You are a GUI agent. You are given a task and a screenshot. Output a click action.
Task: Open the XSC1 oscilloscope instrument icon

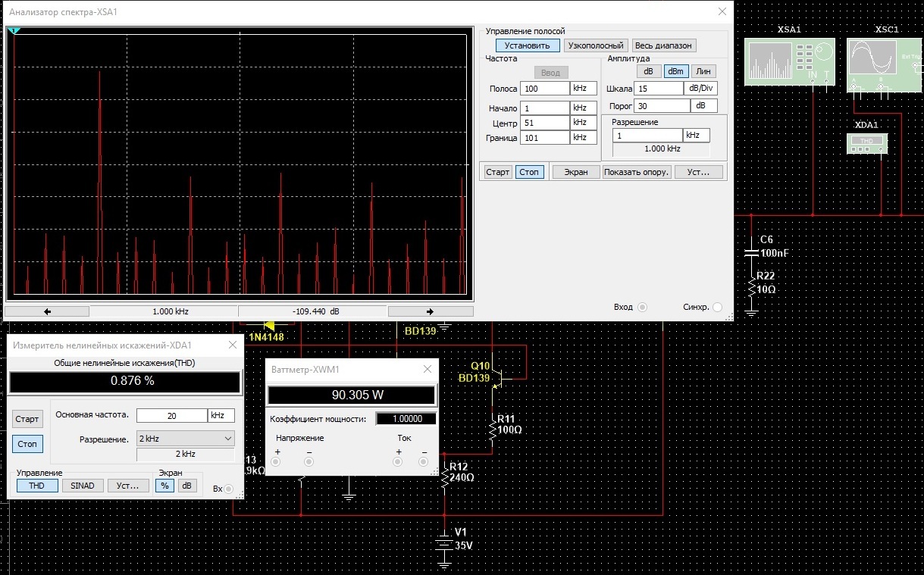(885, 64)
